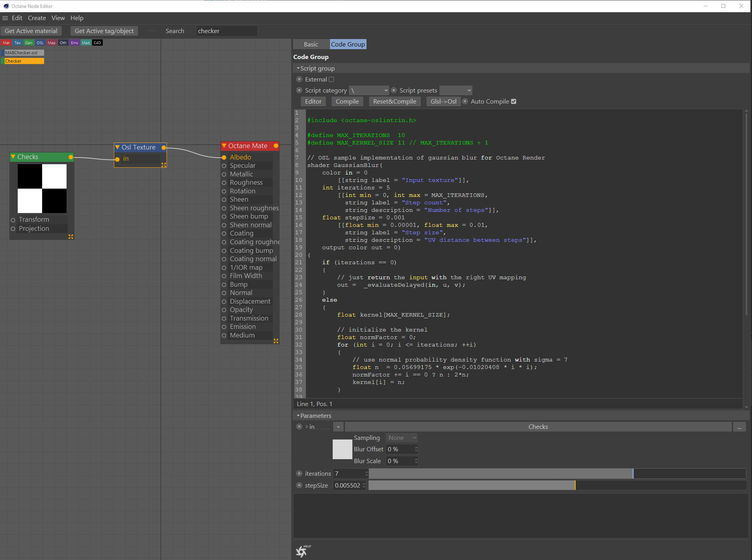752x560 pixels.
Task: Open the 'in' texture type dropdown arrow
Action: point(338,427)
